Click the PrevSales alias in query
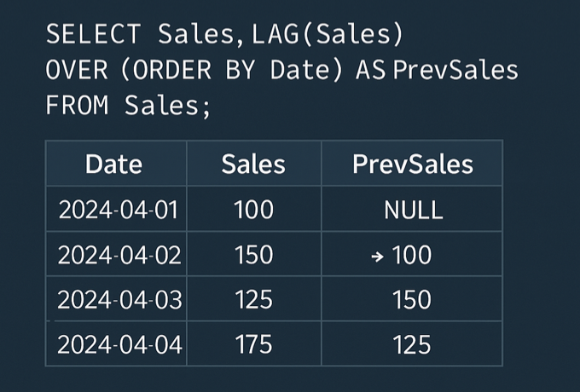The image size is (580, 392). pyautogui.click(x=455, y=70)
